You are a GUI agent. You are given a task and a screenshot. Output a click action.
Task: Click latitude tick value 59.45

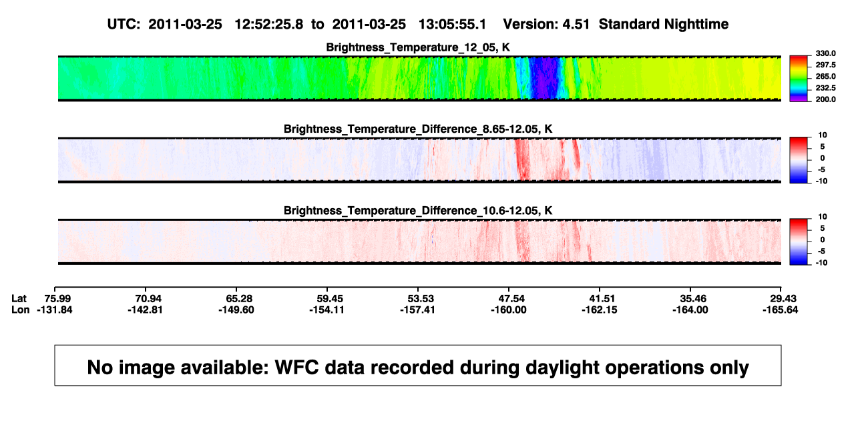329,298
